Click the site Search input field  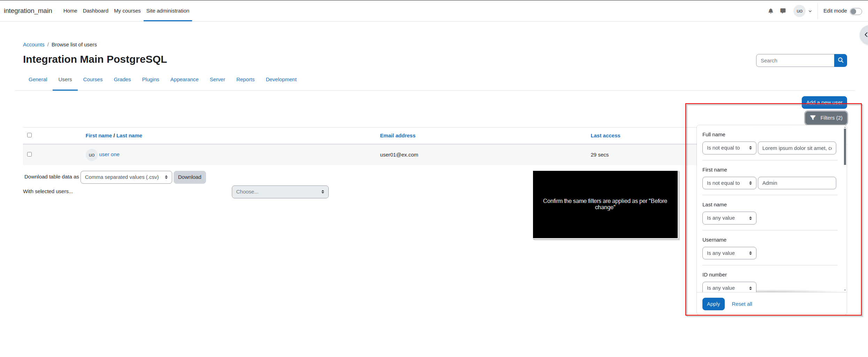795,60
